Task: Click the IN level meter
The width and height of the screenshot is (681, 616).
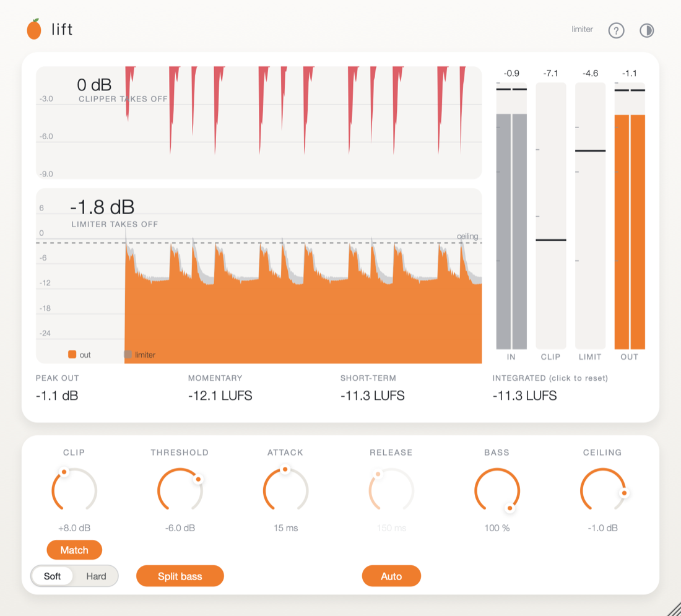Action: [x=511, y=216]
